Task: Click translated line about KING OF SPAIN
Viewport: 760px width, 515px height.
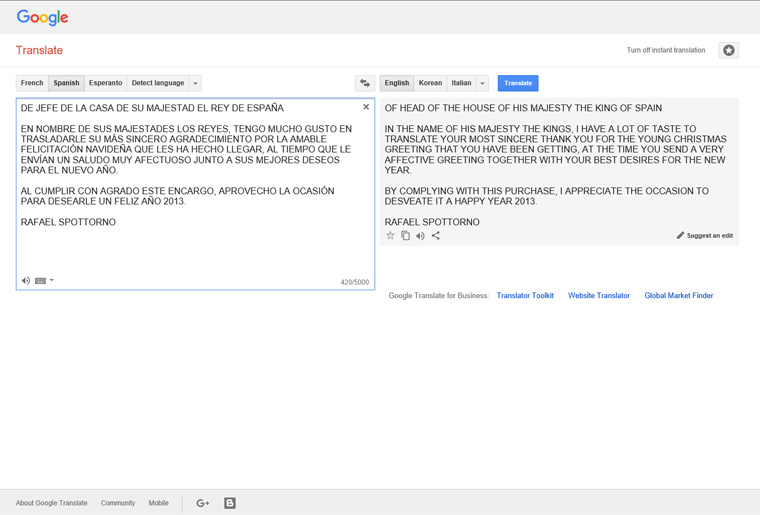Action: pos(523,108)
